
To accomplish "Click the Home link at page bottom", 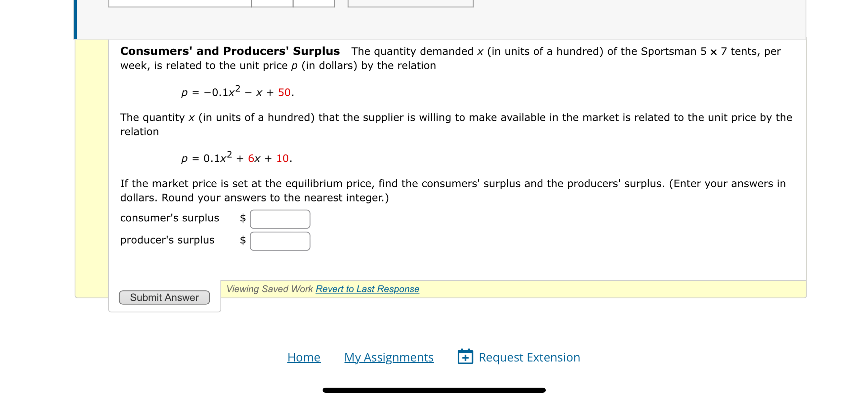I will (304, 357).
